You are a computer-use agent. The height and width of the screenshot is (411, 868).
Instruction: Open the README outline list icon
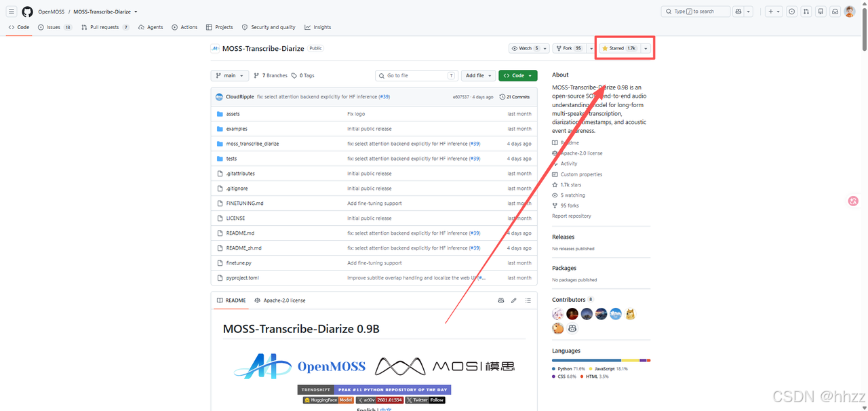click(528, 300)
